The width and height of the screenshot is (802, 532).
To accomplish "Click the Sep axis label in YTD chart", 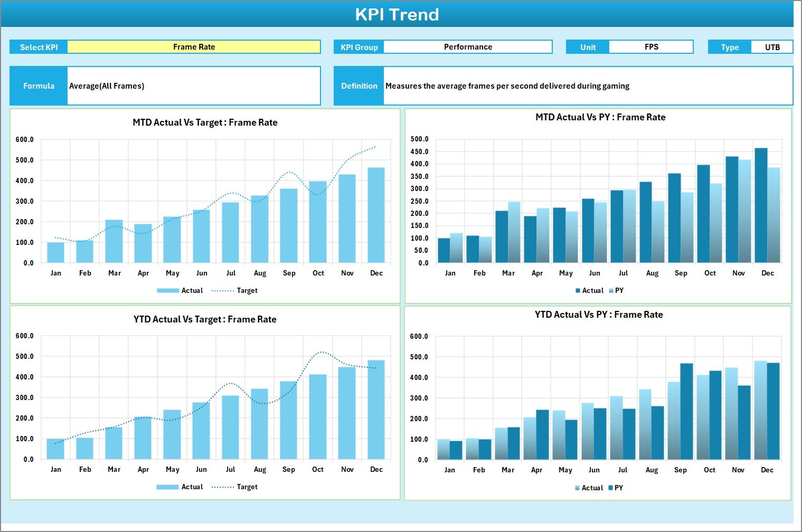I will [289, 469].
